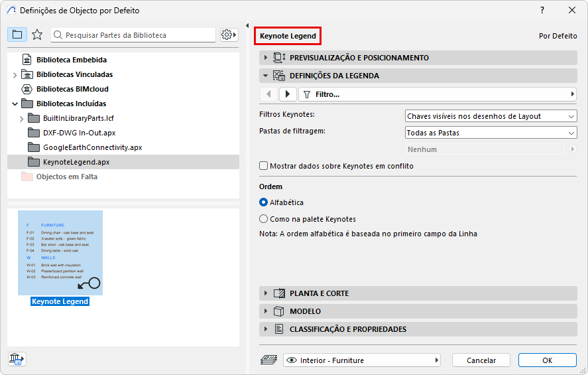The height and width of the screenshot is (375, 588).
Task: Select GoogleEarthConnectivity.apx tree row
Action: (x=123, y=147)
